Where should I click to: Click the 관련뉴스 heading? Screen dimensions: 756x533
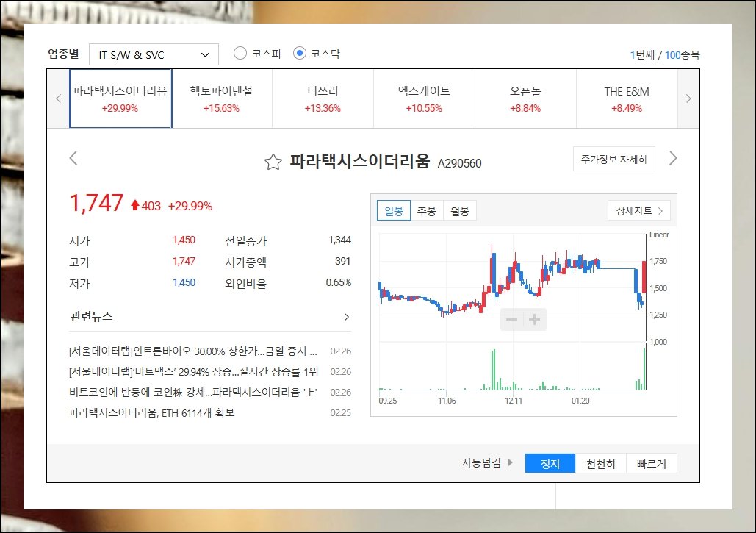point(91,316)
